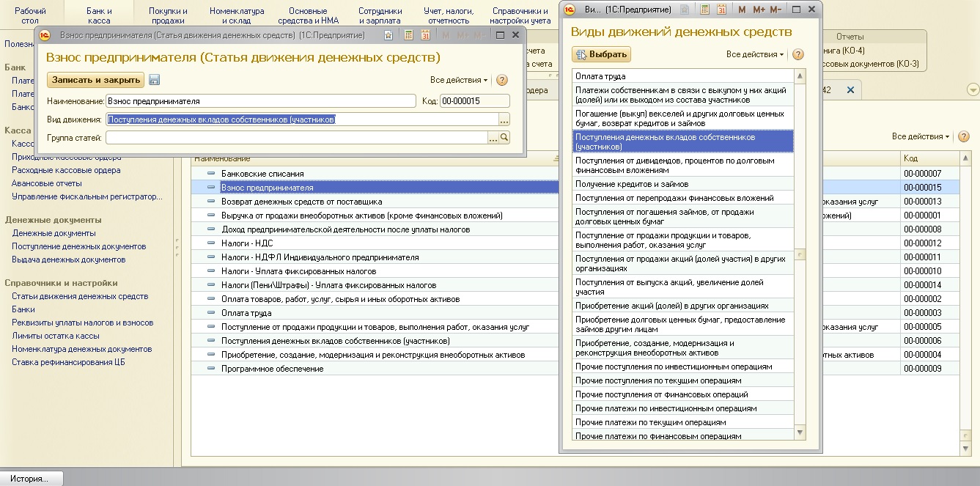This screenshot has width=980, height=486.
Task: Open the ellipsis selector for Вид движения
Action: pos(504,119)
